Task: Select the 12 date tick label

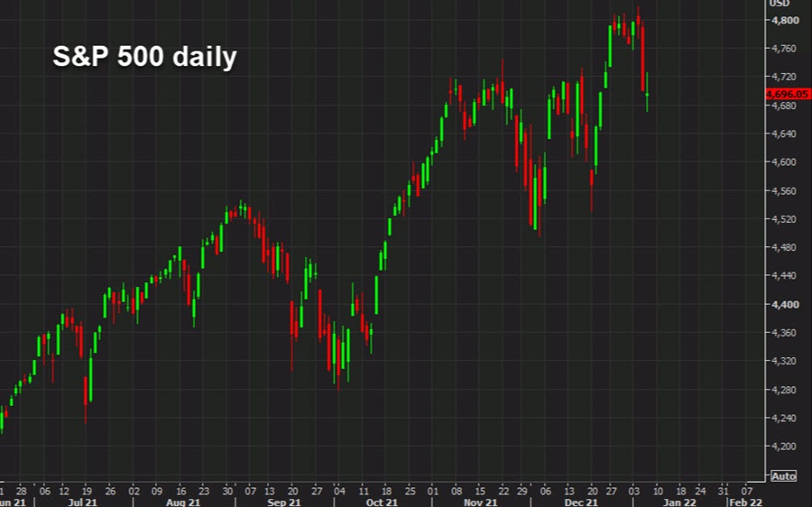Action: tap(64, 491)
